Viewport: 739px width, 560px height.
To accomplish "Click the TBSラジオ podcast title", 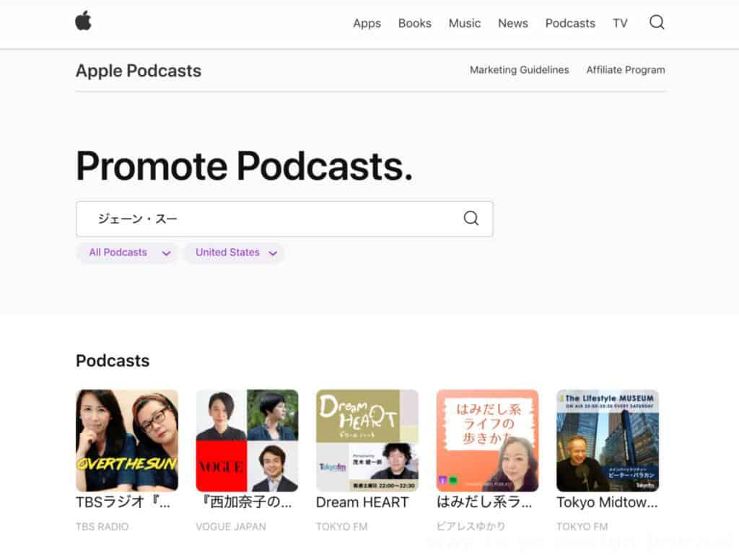I will click(x=123, y=502).
